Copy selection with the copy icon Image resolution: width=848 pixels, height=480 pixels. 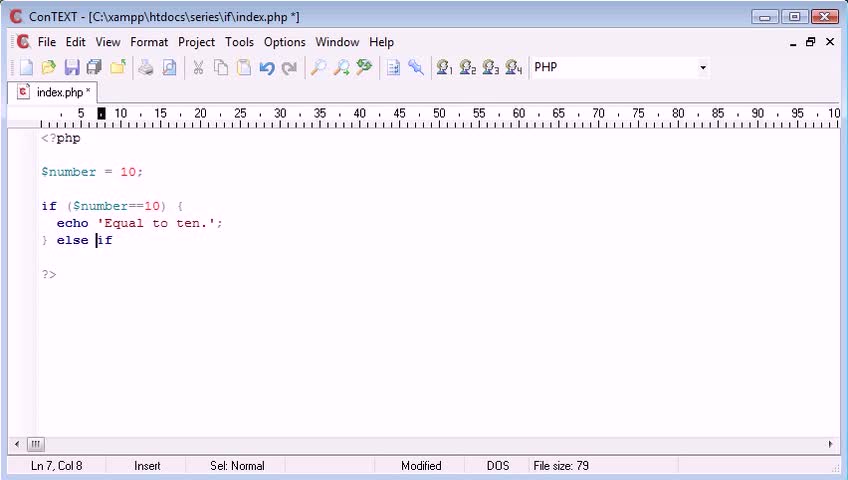point(221,68)
